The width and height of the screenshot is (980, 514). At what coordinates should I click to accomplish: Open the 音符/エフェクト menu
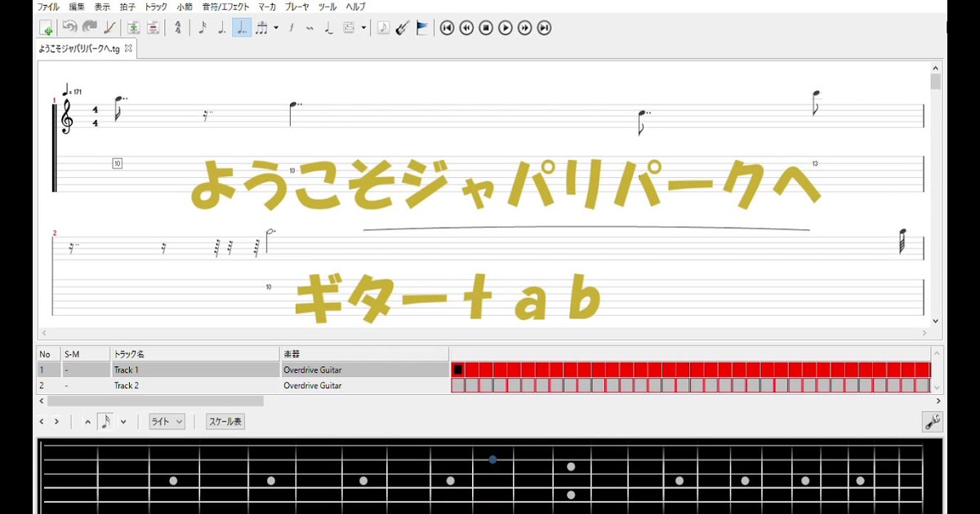pos(226,7)
